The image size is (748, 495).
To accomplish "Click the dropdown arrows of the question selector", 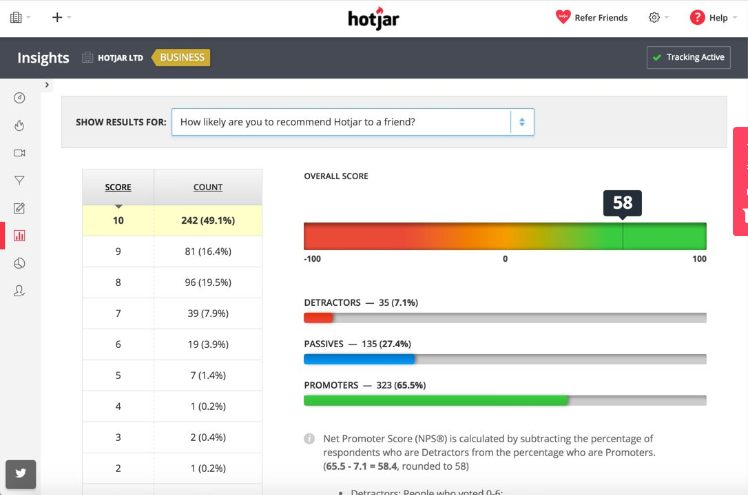I will coord(522,122).
